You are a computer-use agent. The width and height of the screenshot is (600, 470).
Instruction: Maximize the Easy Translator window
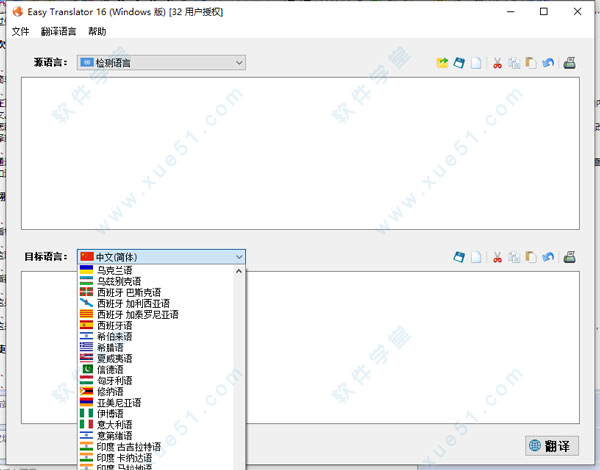544,11
